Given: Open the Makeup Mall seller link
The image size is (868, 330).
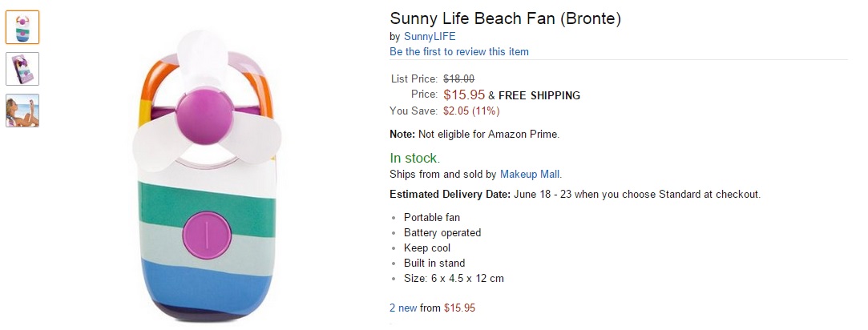Looking at the screenshot, I should point(531,174).
